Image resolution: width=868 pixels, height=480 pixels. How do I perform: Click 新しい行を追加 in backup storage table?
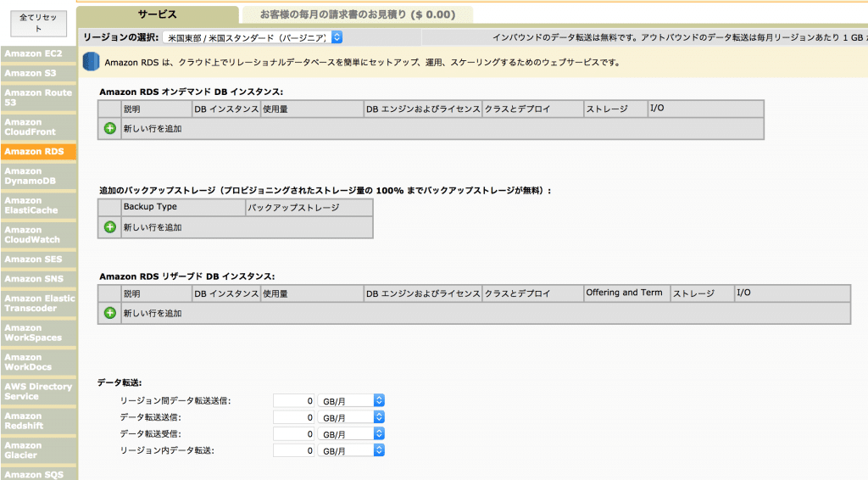153,227
